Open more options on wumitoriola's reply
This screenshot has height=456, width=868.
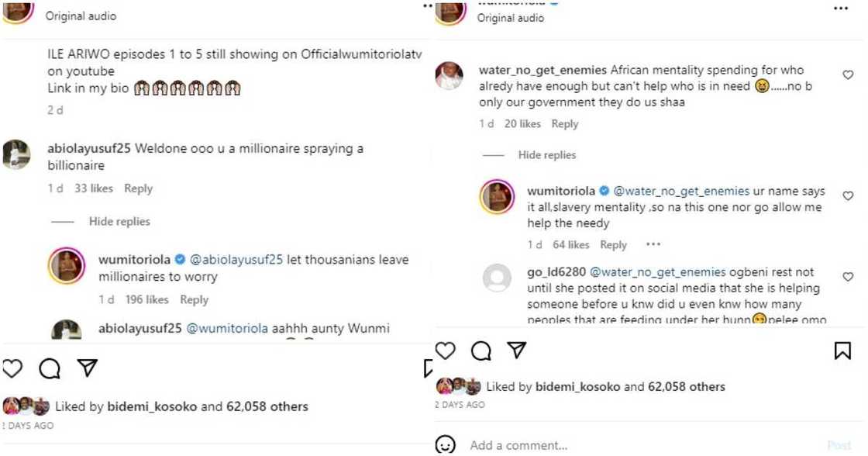tap(653, 244)
